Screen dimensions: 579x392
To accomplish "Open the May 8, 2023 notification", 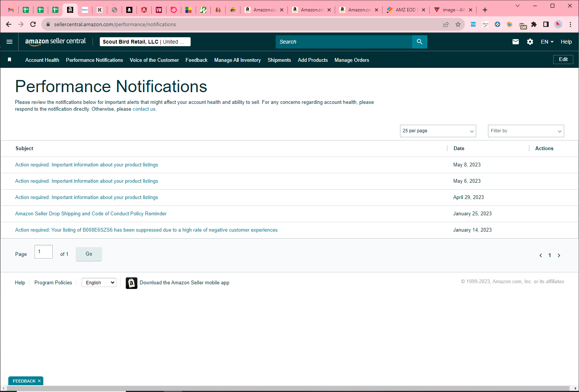I will click(x=86, y=165).
